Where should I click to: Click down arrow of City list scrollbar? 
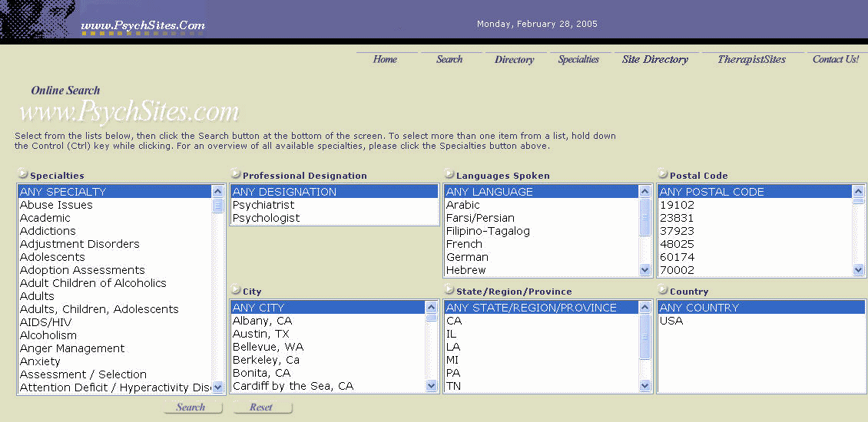pos(431,386)
